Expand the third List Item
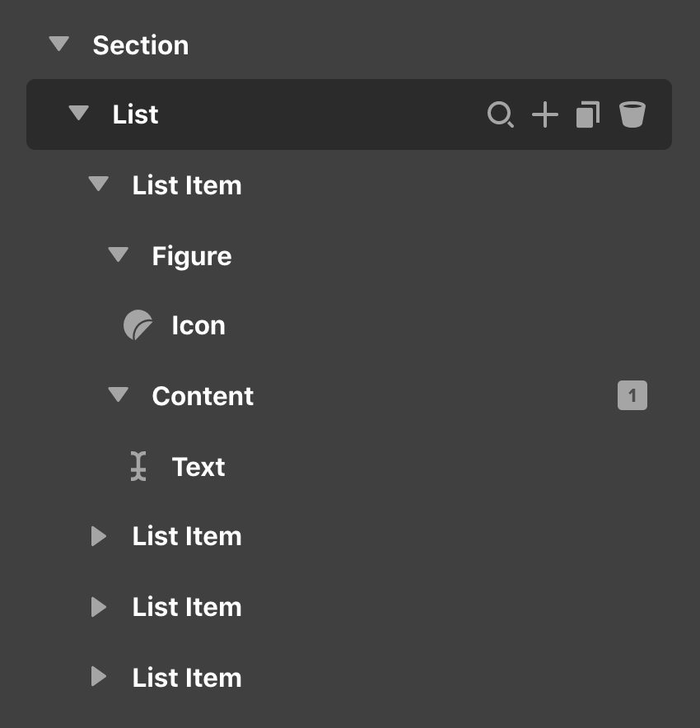The height and width of the screenshot is (728, 700). click(98, 607)
